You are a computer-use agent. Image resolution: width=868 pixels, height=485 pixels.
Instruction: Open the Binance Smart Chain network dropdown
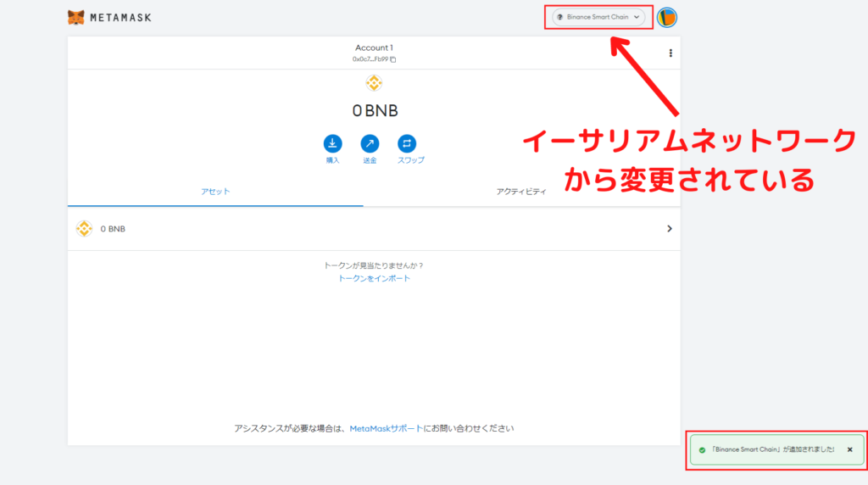pyautogui.click(x=598, y=17)
